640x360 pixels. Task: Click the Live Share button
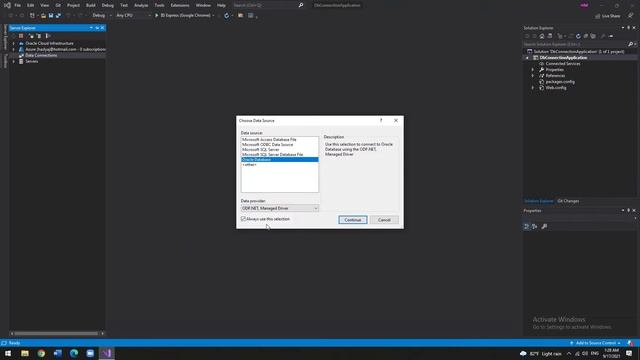607,16
